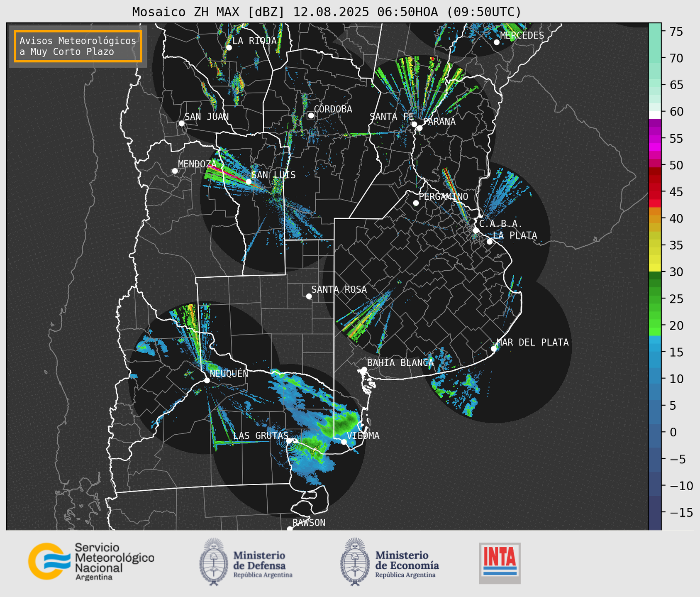Screen dimensions: 700x597
Task: Click the Paraná city marker dot
Action: tap(420, 128)
